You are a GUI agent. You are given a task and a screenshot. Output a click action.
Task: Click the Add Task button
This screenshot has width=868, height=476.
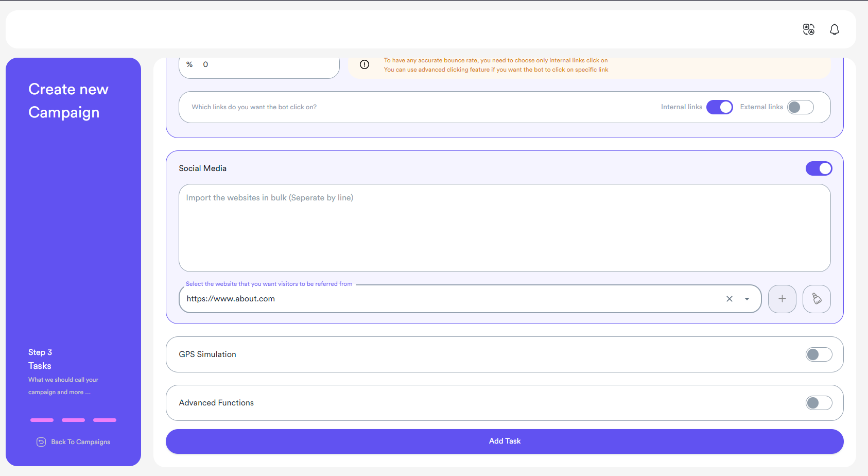[505, 441]
